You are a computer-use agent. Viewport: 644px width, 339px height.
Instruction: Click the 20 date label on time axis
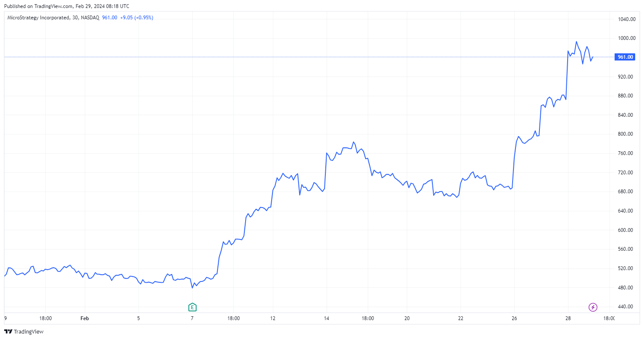(407, 318)
